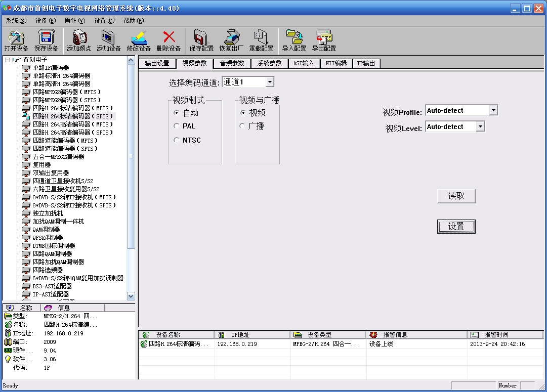Select 四路加扰QAM调制器 in tree

tap(58, 262)
